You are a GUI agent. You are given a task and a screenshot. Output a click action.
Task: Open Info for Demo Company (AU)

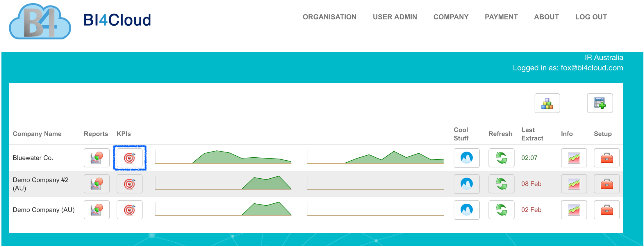click(574, 209)
